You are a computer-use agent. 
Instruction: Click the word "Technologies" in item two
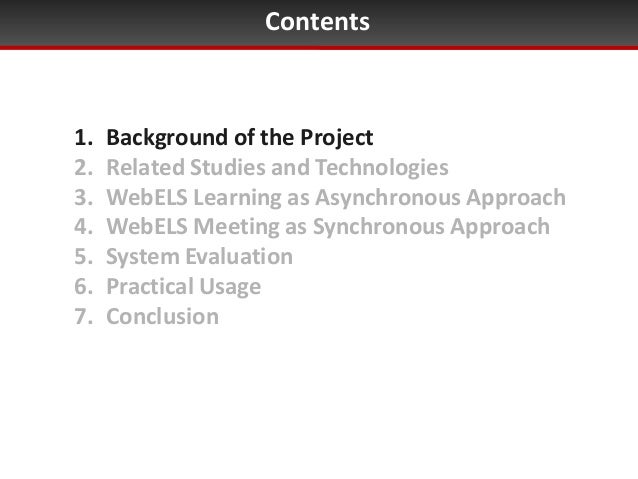coord(382,168)
